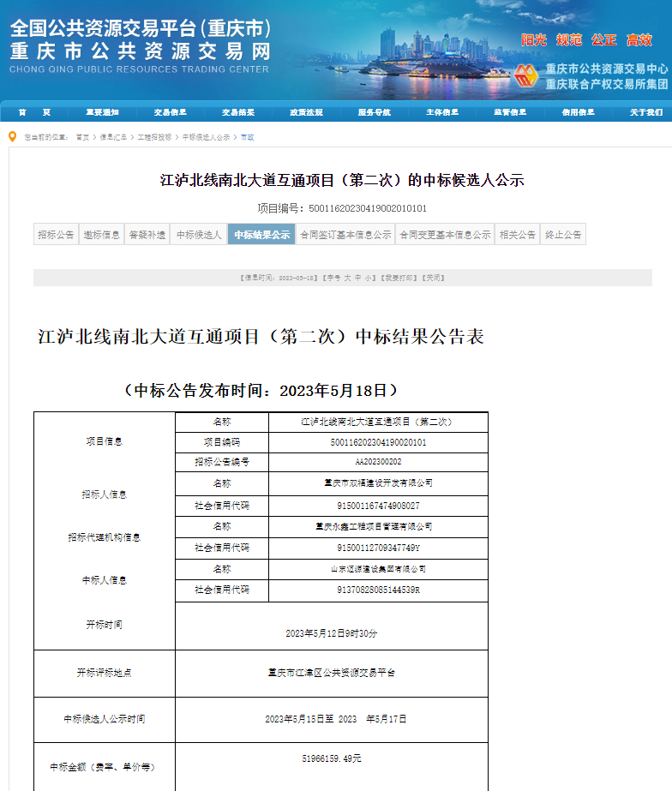Switch to the 招标公告 tab
Viewport: 672px width, 791px height.
tap(56, 235)
